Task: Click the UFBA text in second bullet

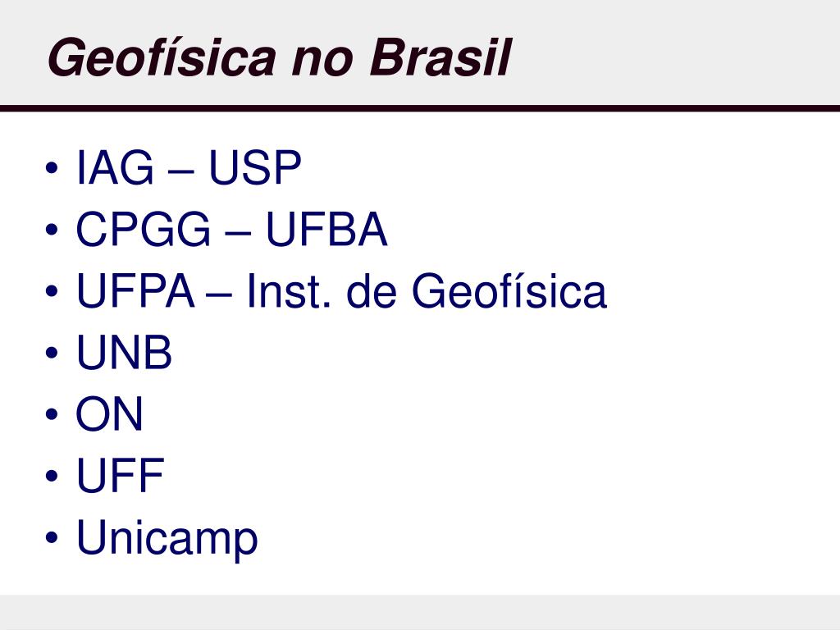Action: coord(326,230)
